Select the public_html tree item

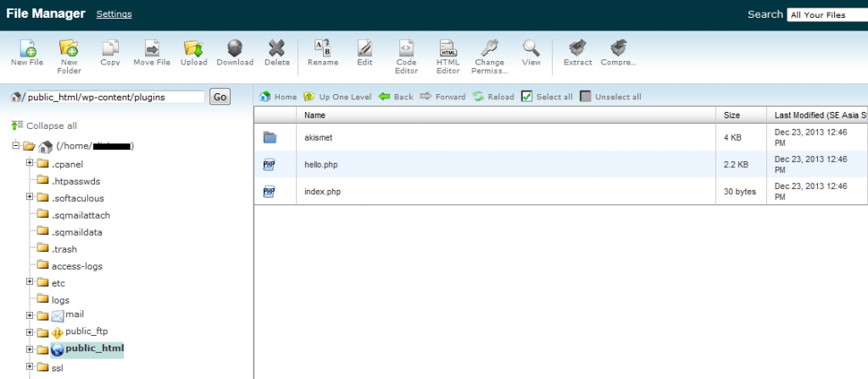94,348
